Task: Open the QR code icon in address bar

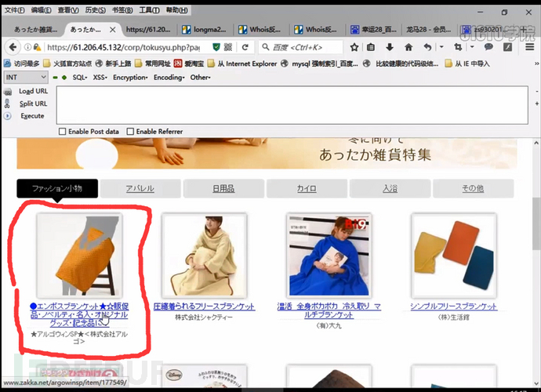Action: (228, 47)
